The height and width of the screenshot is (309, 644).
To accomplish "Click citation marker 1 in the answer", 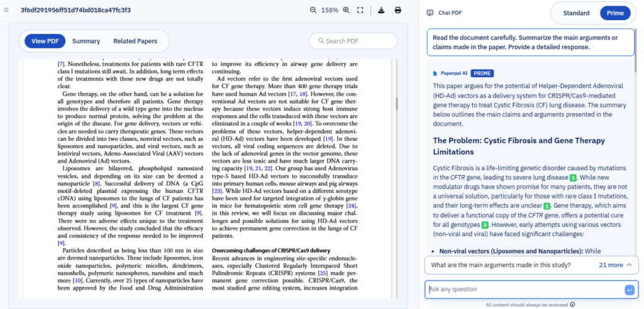I will [573, 178].
